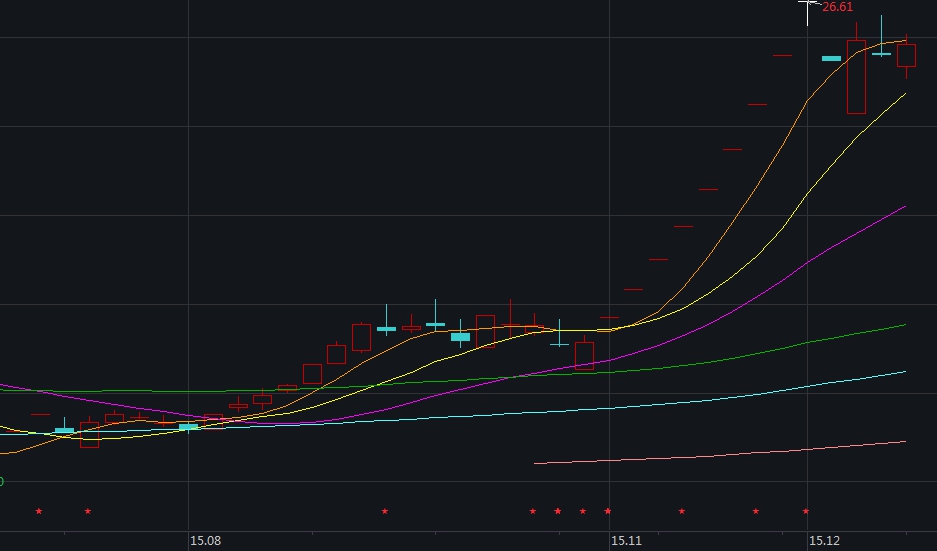Click the tallest hollow red candle near top right
Viewport: 937px width, 551px height.
pyautogui.click(x=856, y=76)
